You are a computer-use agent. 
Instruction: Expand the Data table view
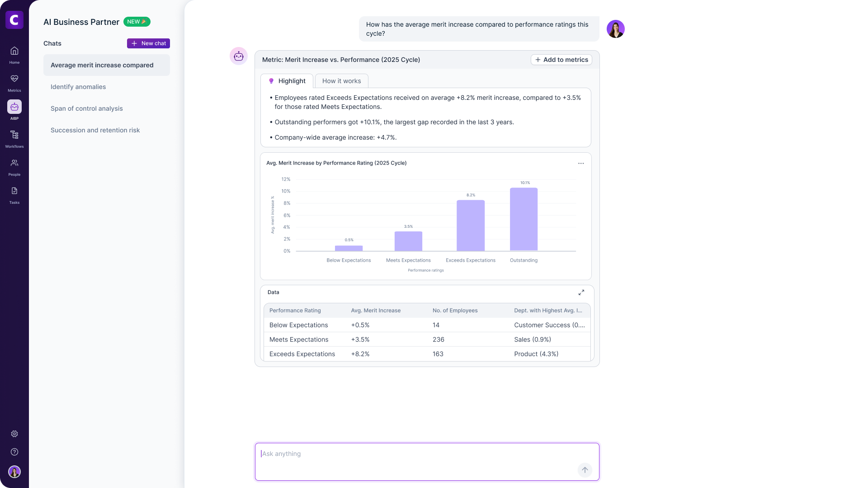[581, 292]
